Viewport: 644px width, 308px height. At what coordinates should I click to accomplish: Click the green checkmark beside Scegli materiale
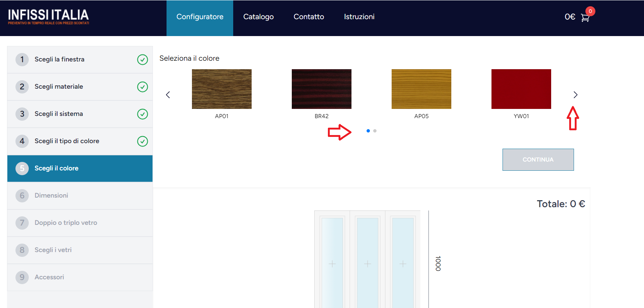[x=143, y=87]
